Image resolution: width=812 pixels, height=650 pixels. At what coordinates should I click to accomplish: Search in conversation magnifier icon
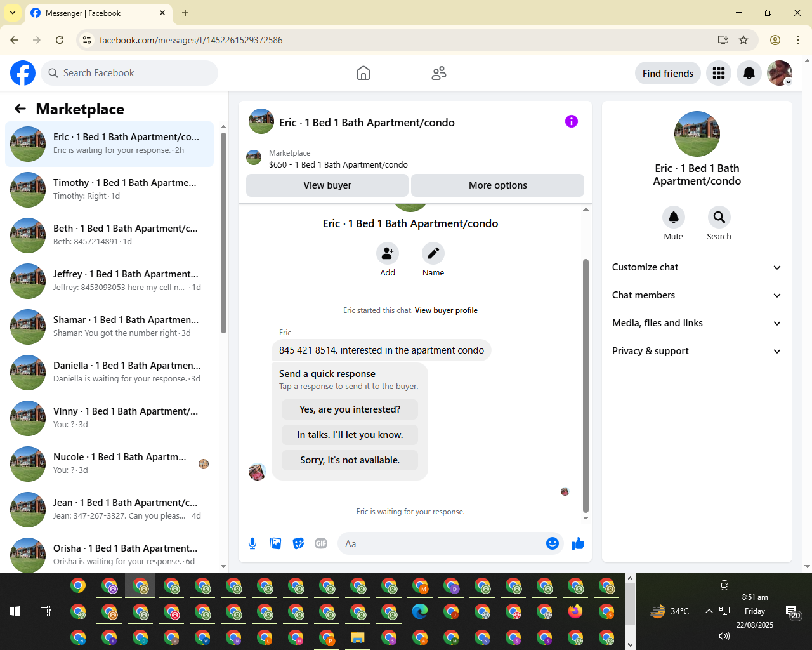click(719, 217)
